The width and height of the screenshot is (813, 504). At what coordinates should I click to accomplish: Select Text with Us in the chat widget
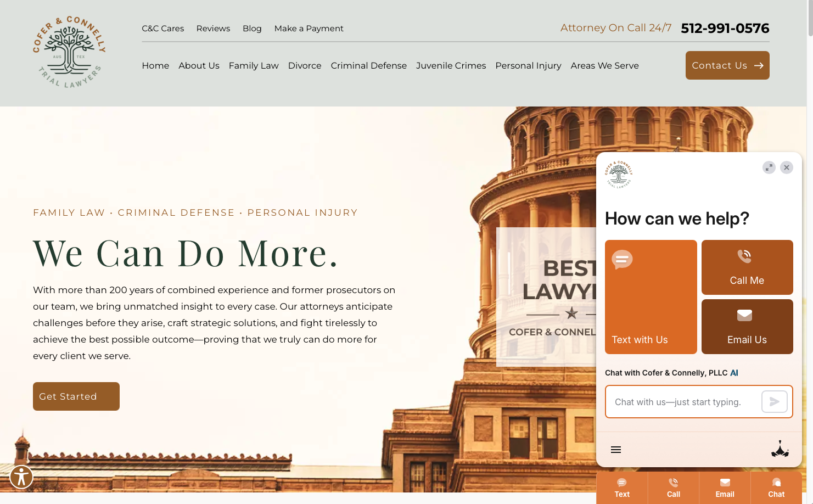(651, 297)
